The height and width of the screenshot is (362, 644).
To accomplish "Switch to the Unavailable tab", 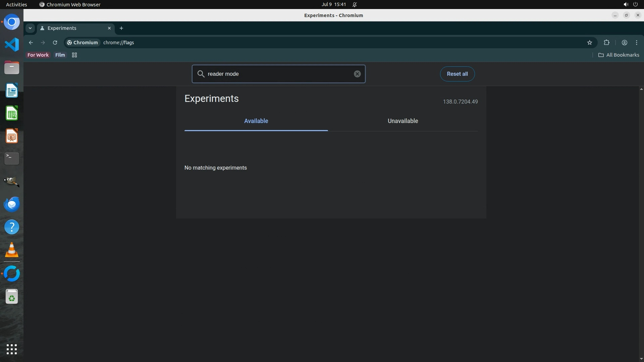I will (x=402, y=121).
